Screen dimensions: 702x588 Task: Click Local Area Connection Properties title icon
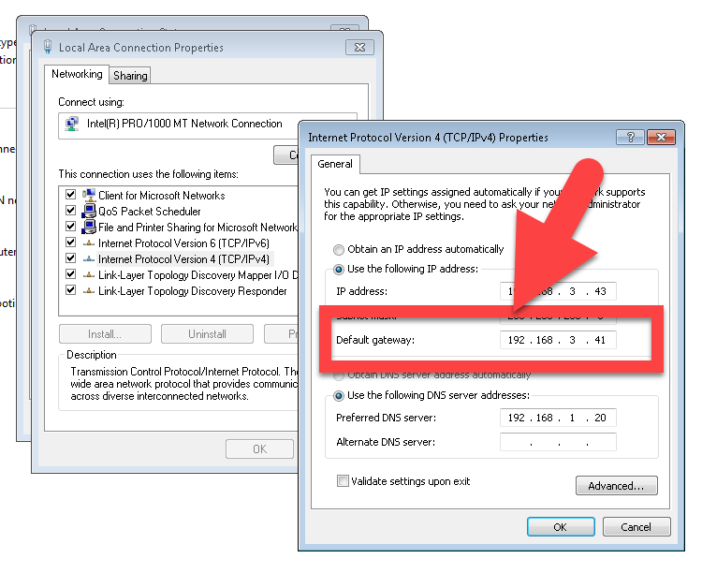[x=47, y=47]
